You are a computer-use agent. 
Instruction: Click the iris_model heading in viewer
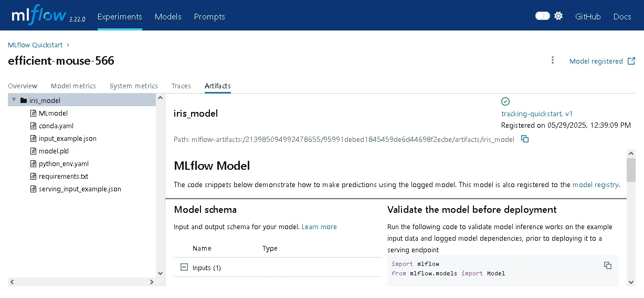click(196, 114)
